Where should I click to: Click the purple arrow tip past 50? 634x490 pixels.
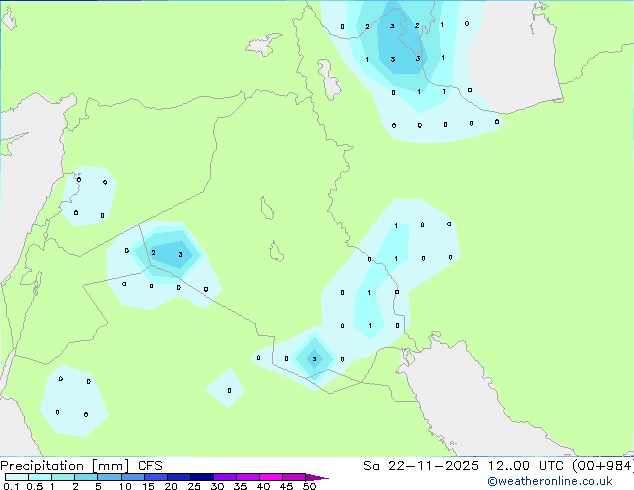click(317, 478)
